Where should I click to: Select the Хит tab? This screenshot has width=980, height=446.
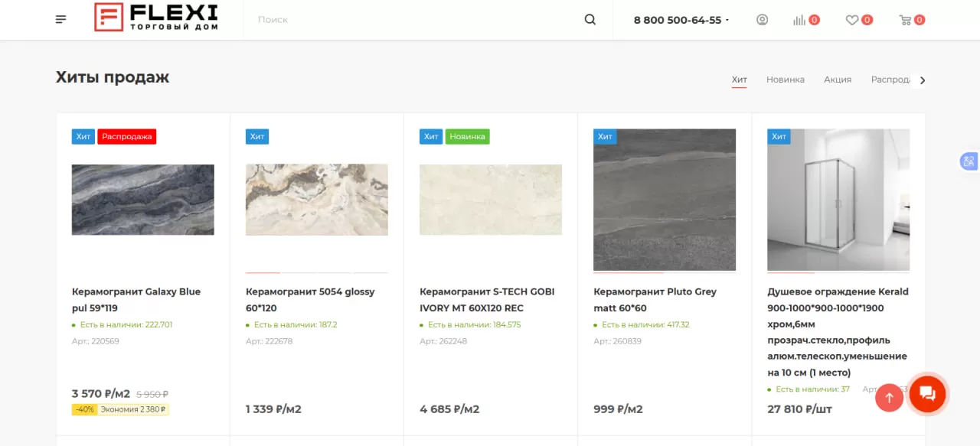coord(739,80)
